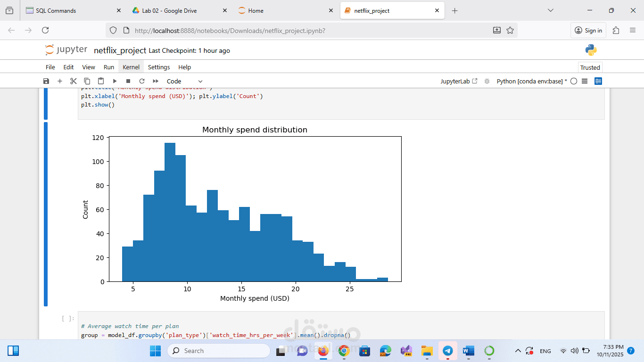Viewport: 644px width, 362px height.
Task: Save the notebook with the floppy icon
Action: tap(46, 81)
